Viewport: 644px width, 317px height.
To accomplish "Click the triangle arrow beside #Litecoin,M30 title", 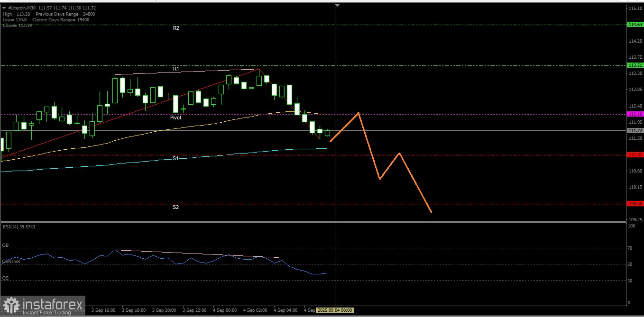I will click(x=4, y=8).
